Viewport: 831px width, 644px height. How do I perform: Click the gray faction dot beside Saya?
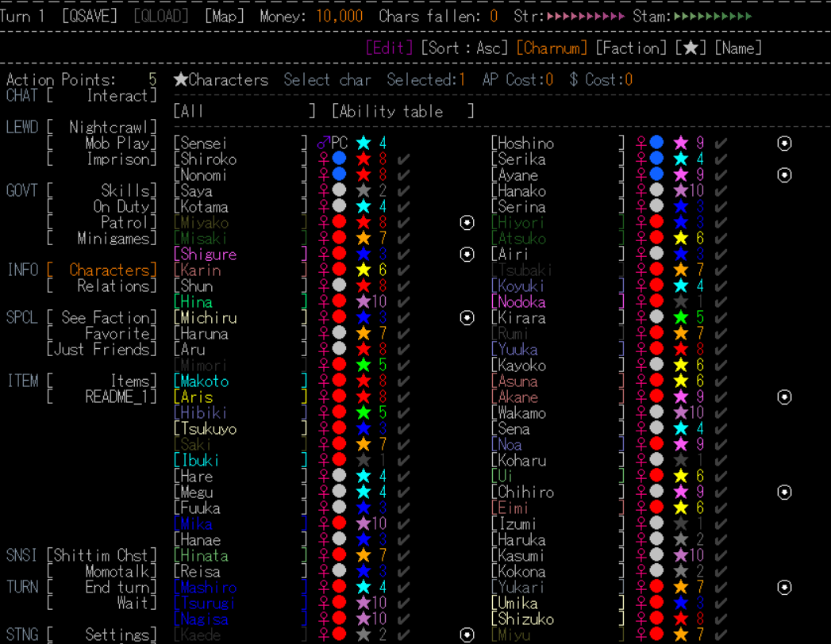pos(339,190)
